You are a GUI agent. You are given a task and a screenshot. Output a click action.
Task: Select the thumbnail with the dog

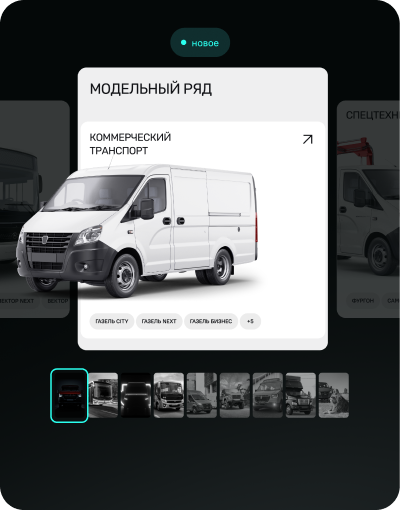coord(334,395)
